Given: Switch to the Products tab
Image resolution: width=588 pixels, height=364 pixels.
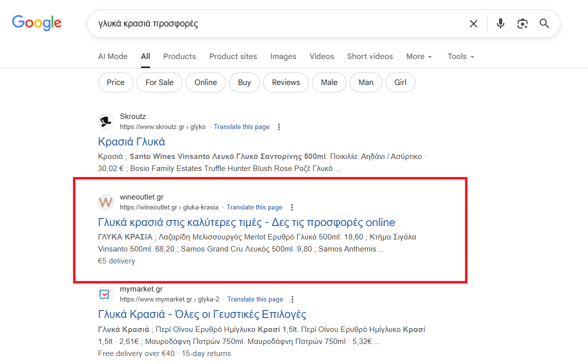Looking at the screenshot, I should [x=179, y=56].
